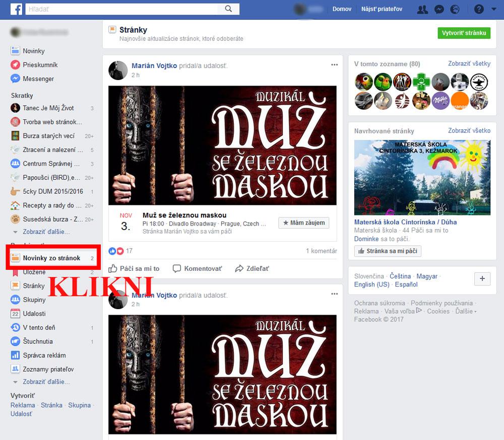The width and height of the screenshot is (504, 440).
Task: Open the account menu dropdown arrow
Action: 494,9
